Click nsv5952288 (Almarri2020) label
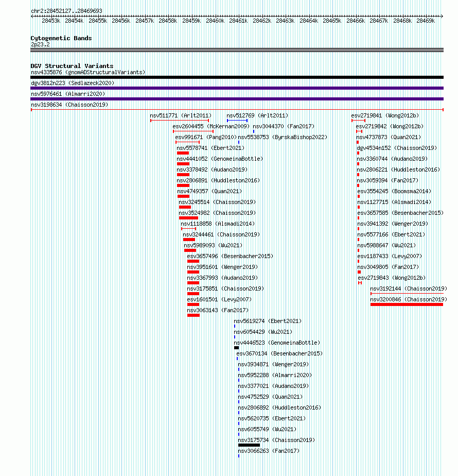Screen dimensions: 458x476 coord(275,375)
